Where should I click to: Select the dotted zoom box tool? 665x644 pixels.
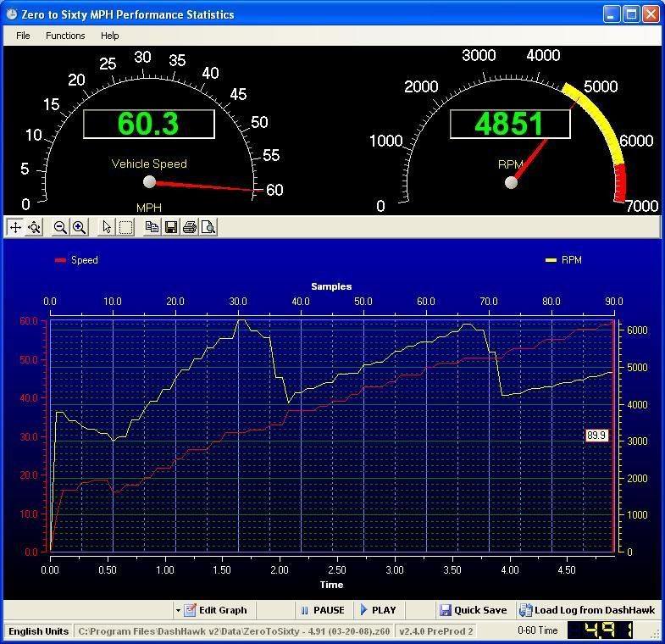point(125,227)
